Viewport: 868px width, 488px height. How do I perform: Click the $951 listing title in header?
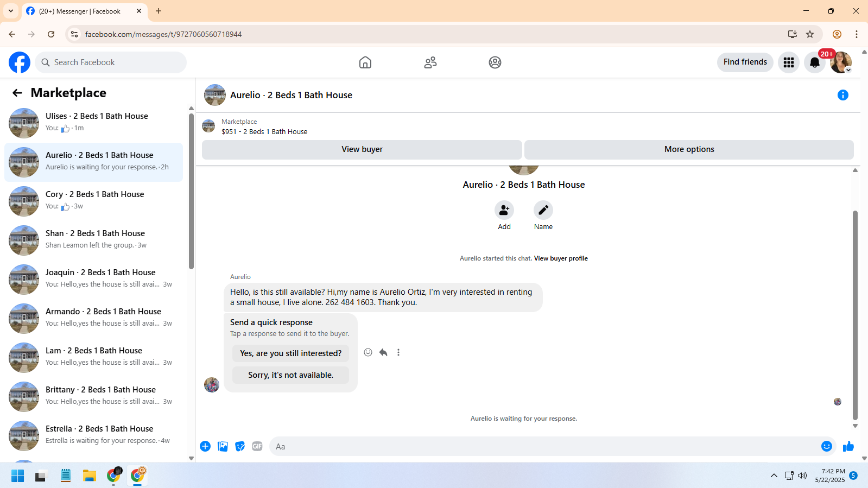264,132
